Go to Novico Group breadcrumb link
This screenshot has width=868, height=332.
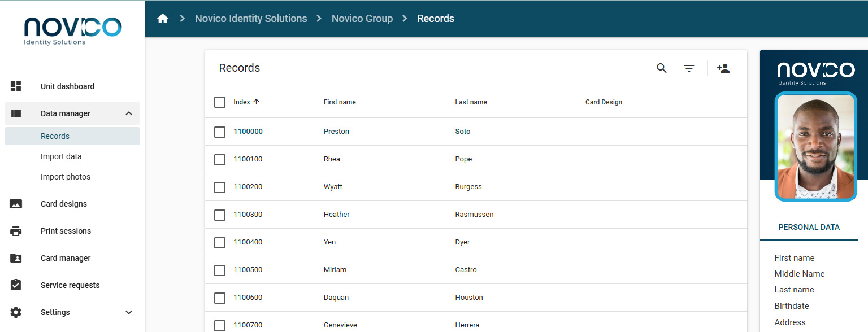pyautogui.click(x=362, y=19)
